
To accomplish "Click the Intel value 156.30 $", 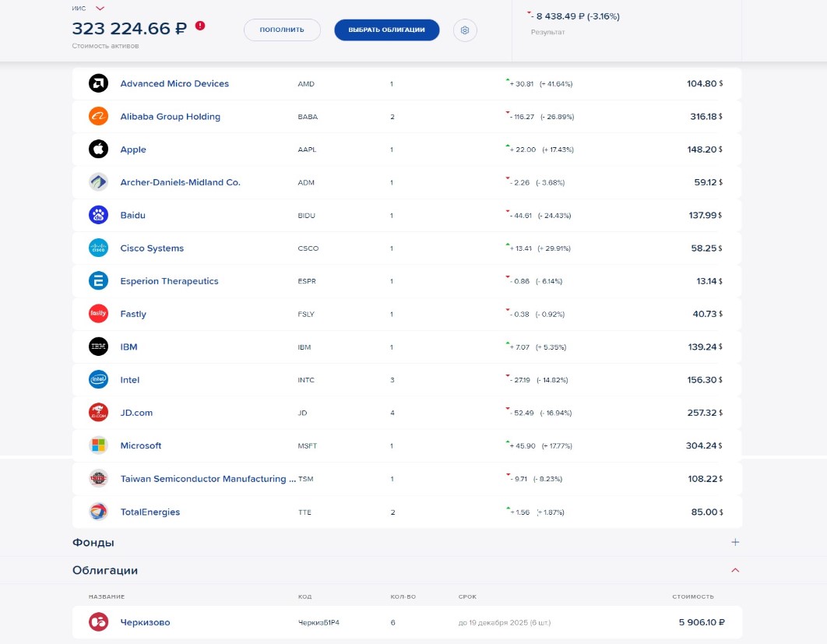I will click(x=705, y=380).
